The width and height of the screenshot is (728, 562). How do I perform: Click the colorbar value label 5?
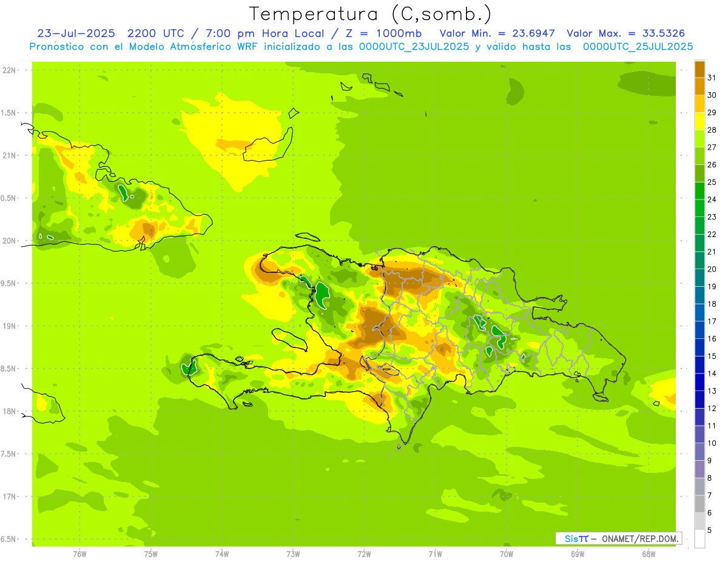click(x=710, y=530)
